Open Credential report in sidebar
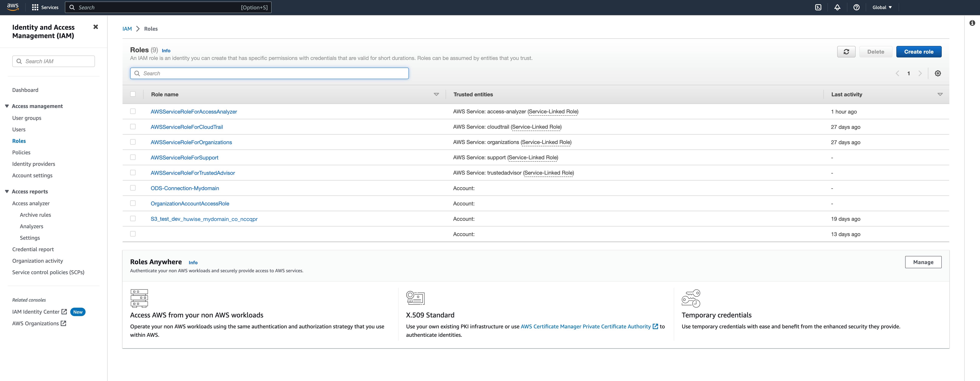Image resolution: width=980 pixels, height=381 pixels. tap(33, 249)
